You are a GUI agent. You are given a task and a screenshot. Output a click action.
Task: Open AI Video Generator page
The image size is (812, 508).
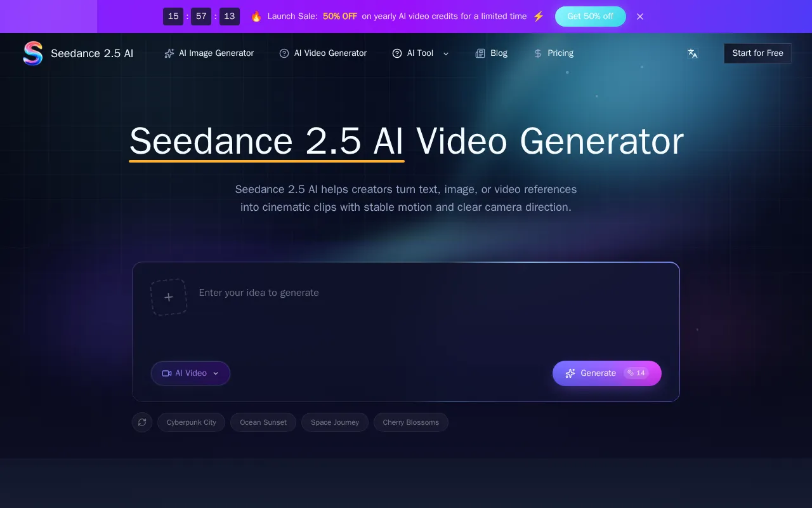coord(323,53)
